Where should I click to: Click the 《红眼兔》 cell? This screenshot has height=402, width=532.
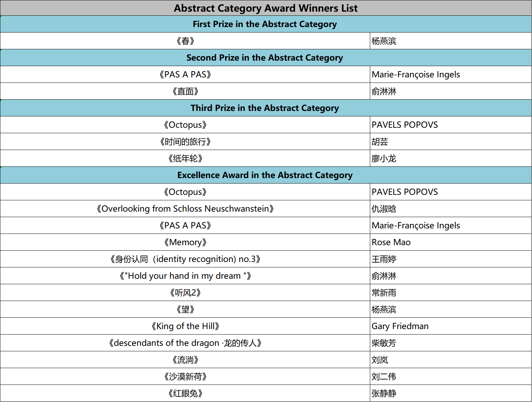click(x=185, y=393)
